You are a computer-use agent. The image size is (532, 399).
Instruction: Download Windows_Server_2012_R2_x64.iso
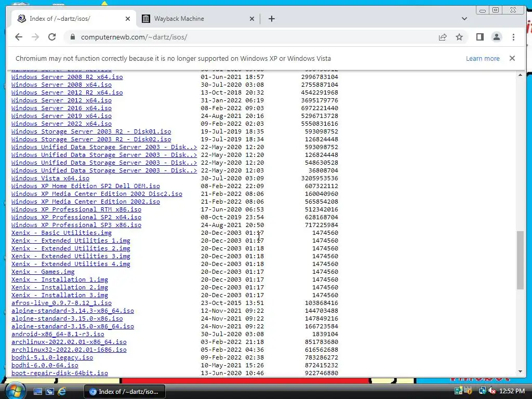pyautogui.click(x=67, y=92)
